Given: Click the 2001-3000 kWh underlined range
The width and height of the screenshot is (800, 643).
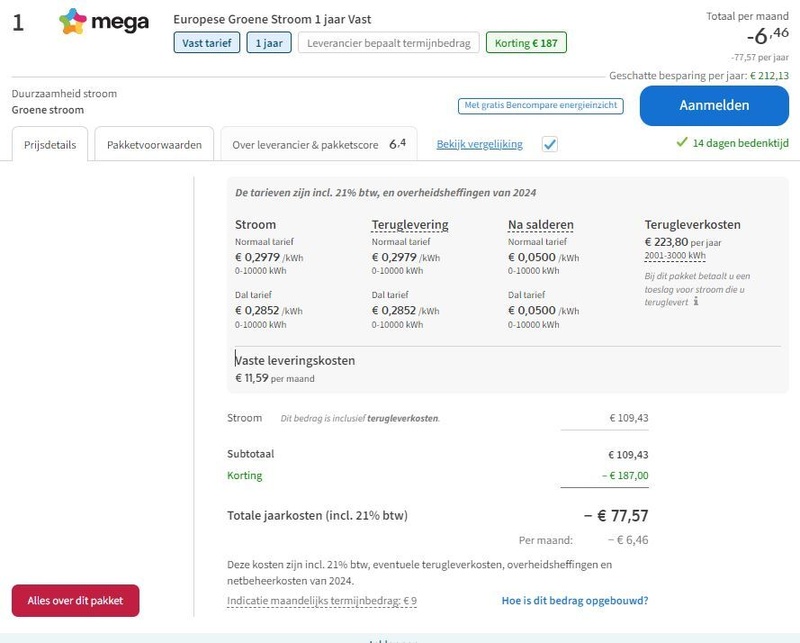Looking at the screenshot, I should point(675,256).
